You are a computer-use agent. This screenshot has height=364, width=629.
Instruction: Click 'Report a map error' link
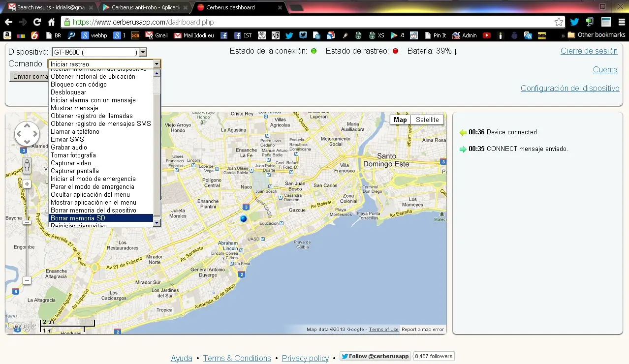[x=423, y=330]
